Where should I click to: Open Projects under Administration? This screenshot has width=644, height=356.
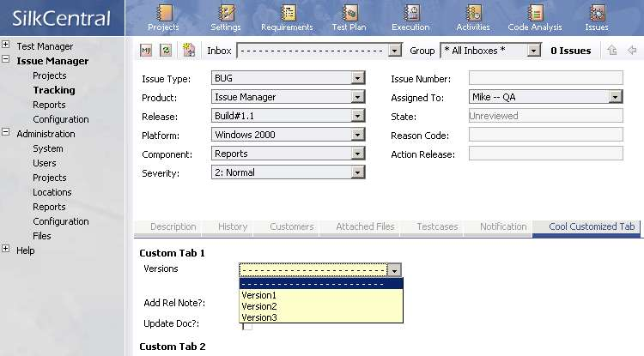[50, 178]
